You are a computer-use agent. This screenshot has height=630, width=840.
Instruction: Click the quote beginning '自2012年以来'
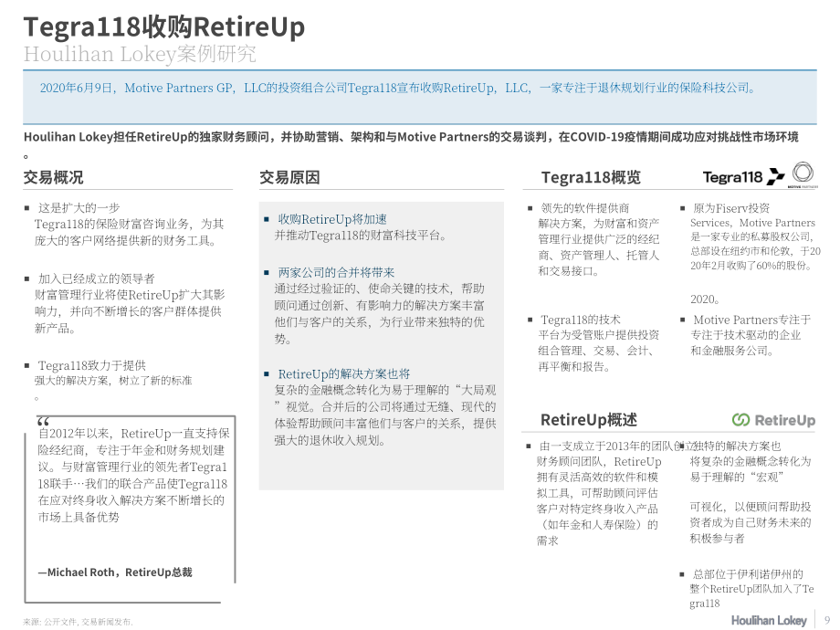tap(133, 475)
